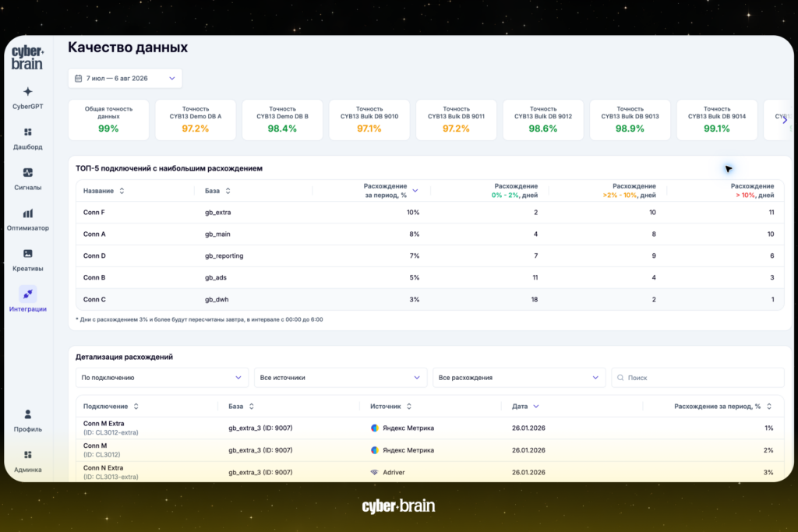The height and width of the screenshot is (532, 798).
Task: Click the Conn A row name
Action: point(94,234)
